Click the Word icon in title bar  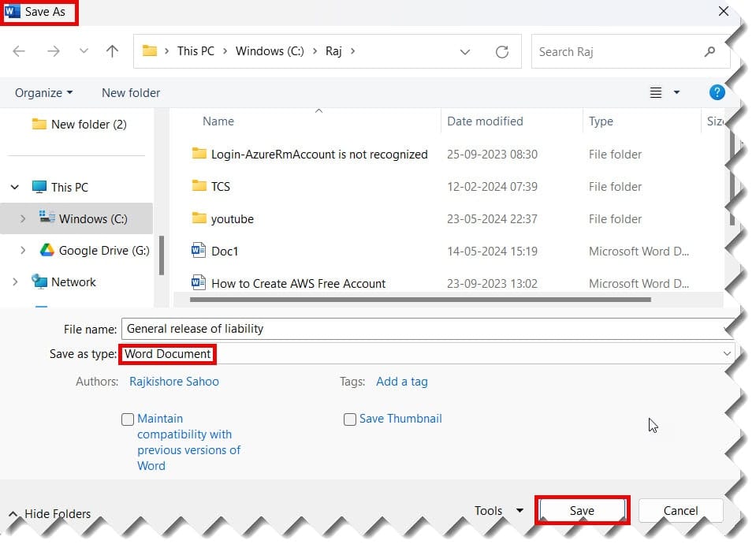12,11
